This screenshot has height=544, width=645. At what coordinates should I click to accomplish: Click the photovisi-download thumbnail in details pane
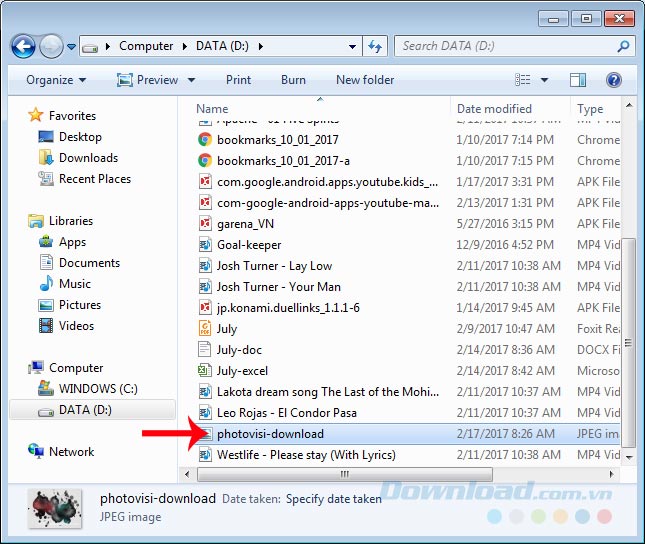[x=54, y=506]
